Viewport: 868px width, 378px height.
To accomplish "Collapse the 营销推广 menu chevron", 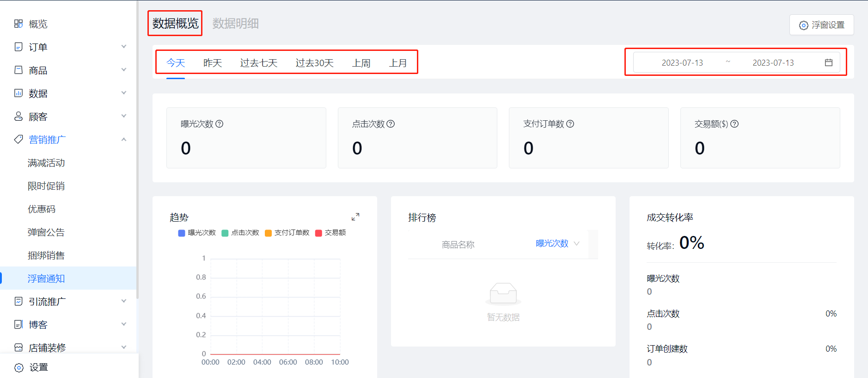I will [124, 139].
